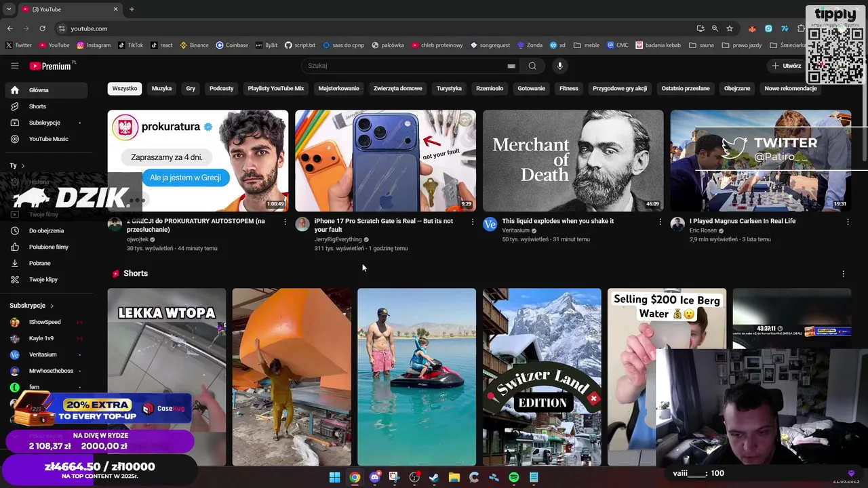Open options menu for prokuratura video
The image size is (868, 488).
(285, 222)
